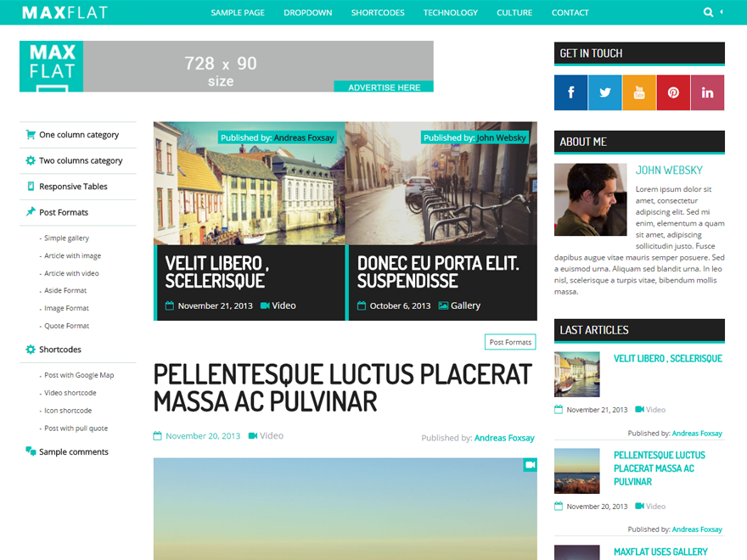The image size is (747, 560).
Task: Expand the arrow next to the search icon
Action: click(x=722, y=12)
